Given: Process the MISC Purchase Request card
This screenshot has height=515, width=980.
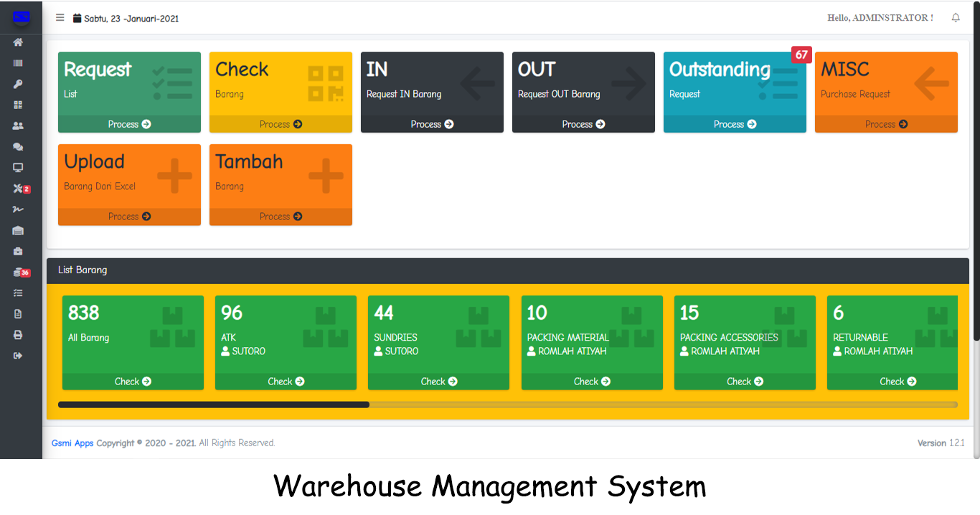Looking at the screenshot, I should coord(886,124).
